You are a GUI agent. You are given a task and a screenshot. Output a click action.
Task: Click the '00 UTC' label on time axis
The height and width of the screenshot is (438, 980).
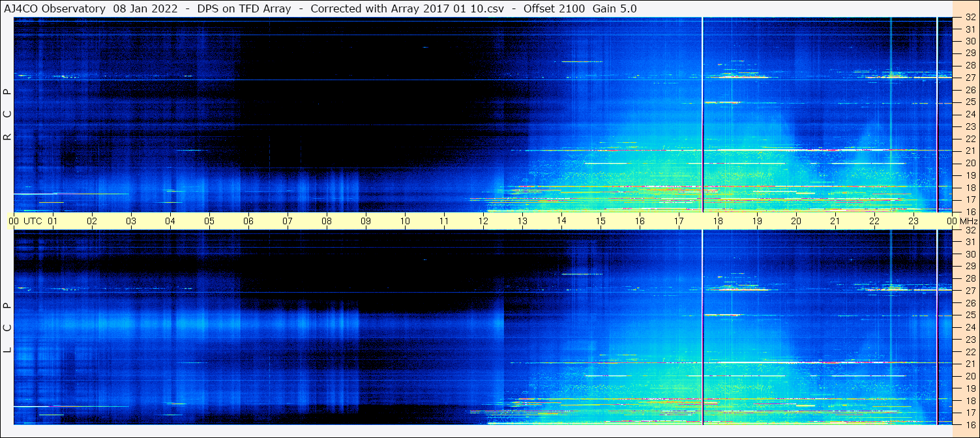pos(25,221)
